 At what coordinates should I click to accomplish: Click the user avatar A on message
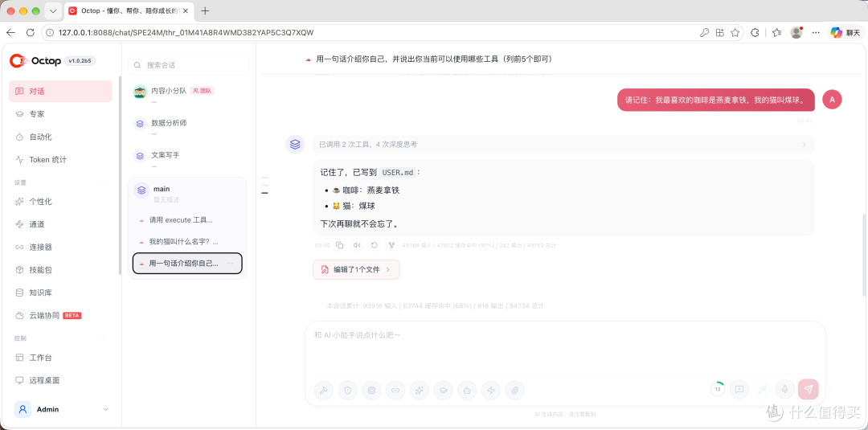[832, 100]
